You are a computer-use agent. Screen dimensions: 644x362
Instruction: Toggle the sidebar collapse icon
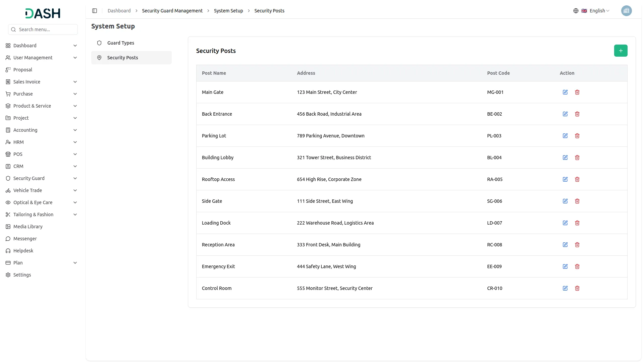pos(95,11)
